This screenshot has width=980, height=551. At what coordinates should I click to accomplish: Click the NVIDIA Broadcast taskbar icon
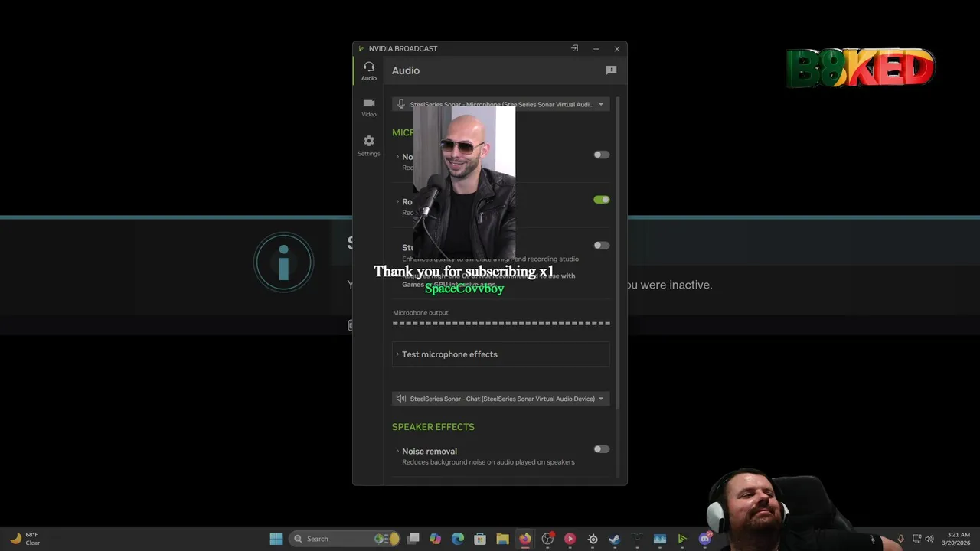[681, 539]
